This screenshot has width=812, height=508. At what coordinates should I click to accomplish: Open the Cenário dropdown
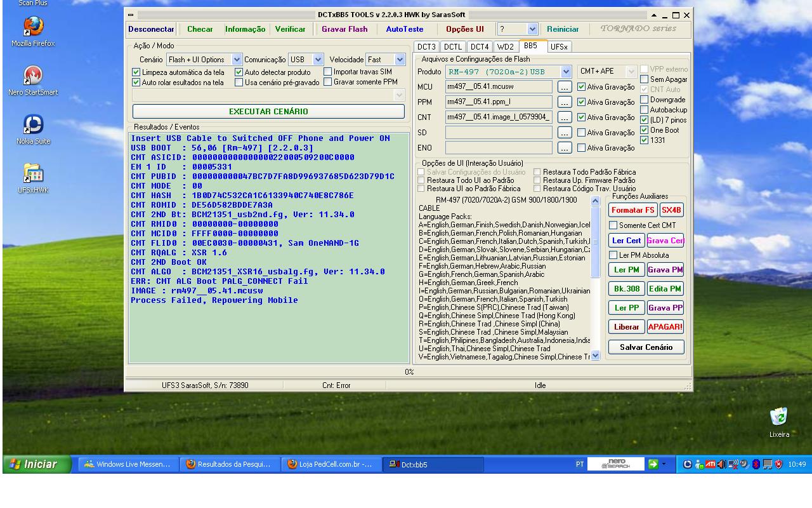point(237,60)
